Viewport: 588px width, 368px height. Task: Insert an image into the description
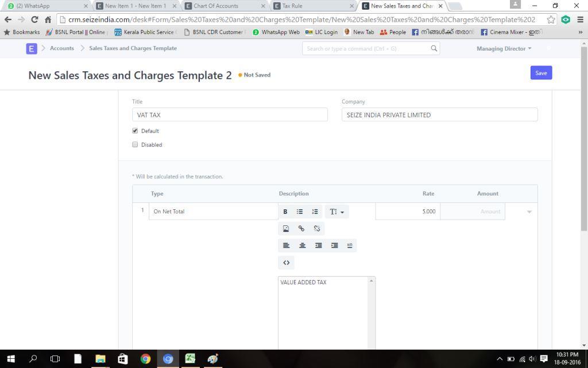[286, 229]
